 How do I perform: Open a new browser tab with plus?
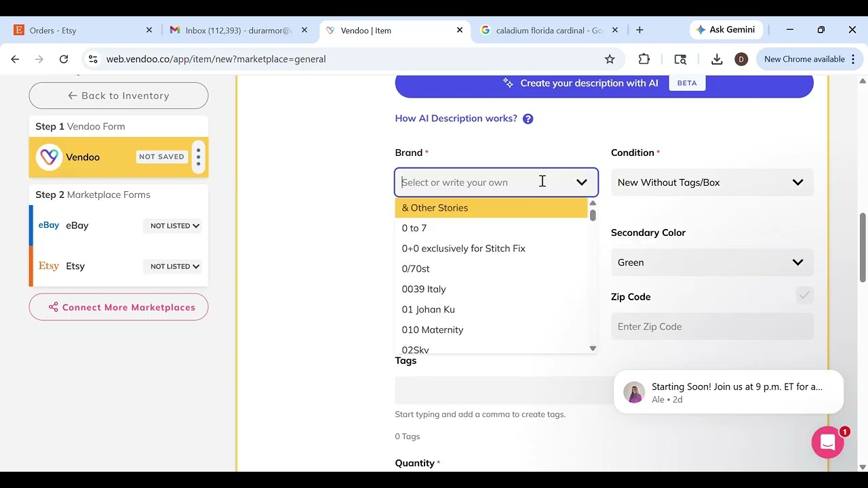(639, 30)
